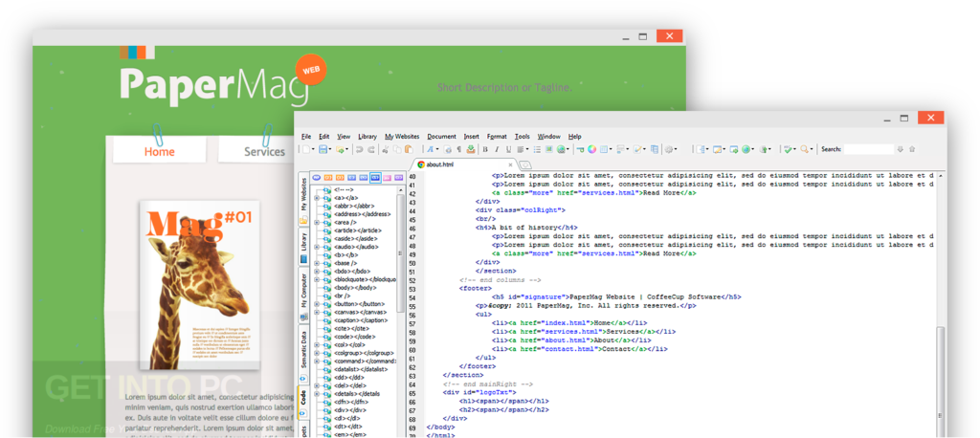Open the Format menu
Image resolution: width=980 pixels, height=438 pixels.
[497, 136]
